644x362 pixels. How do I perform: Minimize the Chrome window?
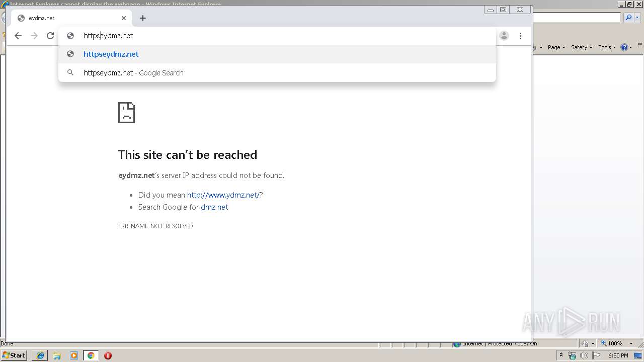click(491, 10)
